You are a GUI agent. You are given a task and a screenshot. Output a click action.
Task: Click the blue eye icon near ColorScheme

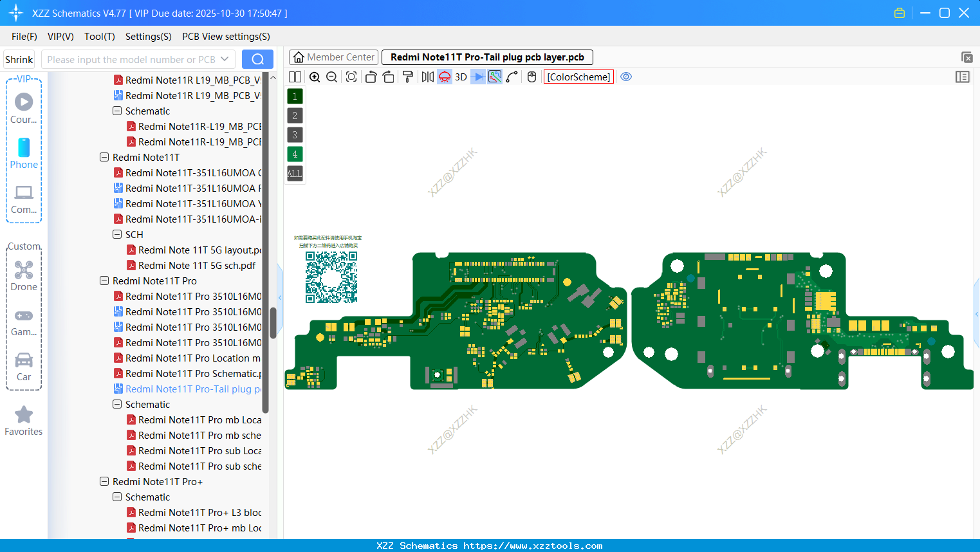[626, 77]
